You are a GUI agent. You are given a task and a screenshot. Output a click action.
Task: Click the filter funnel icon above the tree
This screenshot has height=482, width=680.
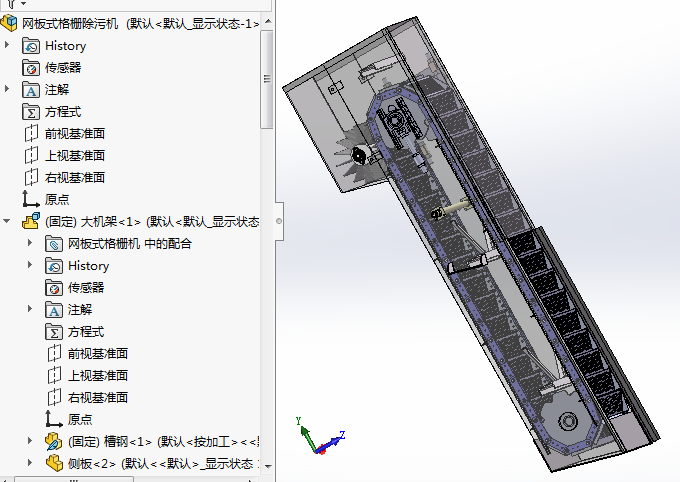[11, 3]
